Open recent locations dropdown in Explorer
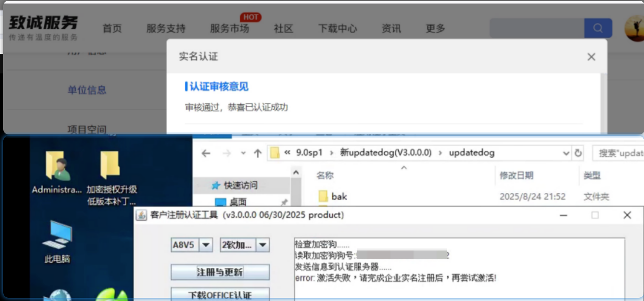Screen dimensions: 644x301 coord(243,153)
